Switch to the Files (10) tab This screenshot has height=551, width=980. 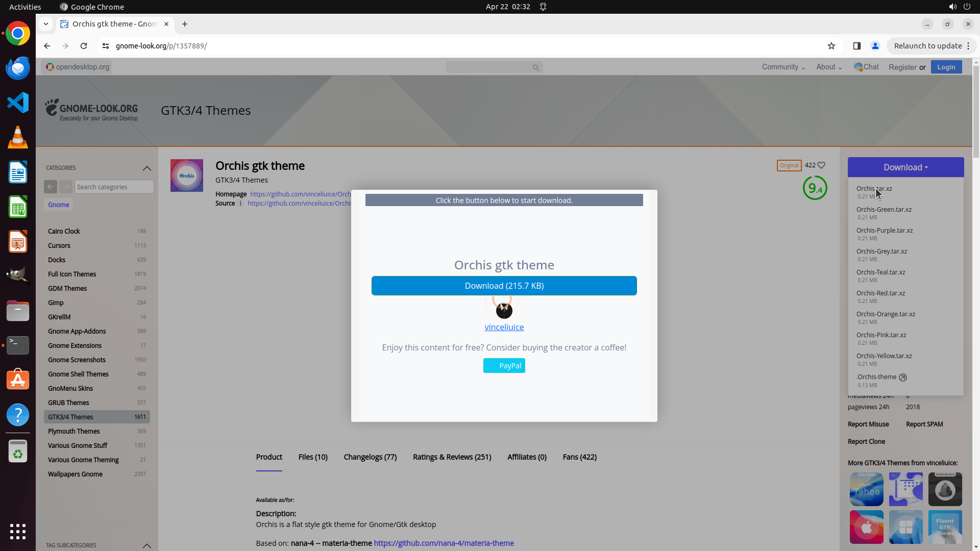click(313, 457)
